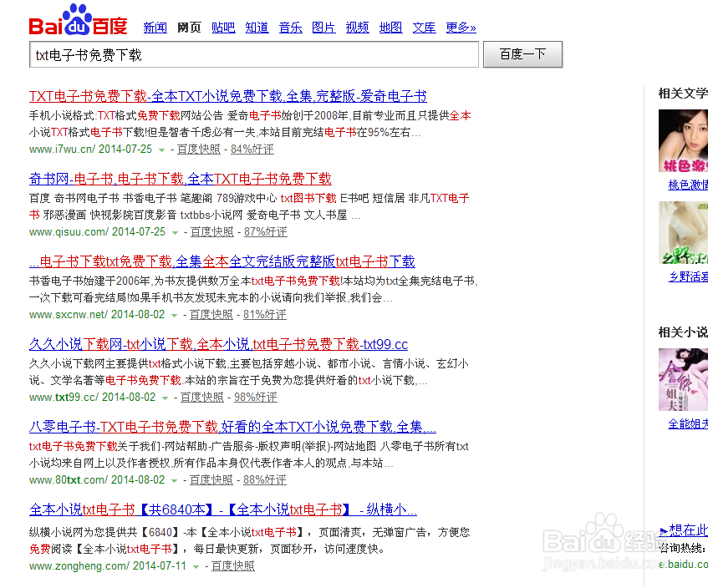The width and height of the screenshot is (708, 588).
Task: Go to 音乐 music search
Action: tap(290, 28)
